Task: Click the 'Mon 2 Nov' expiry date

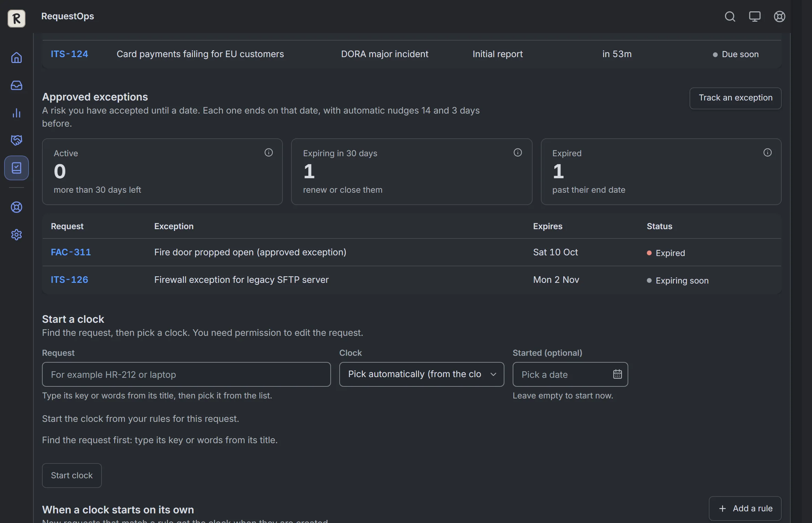Action: point(556,280)
